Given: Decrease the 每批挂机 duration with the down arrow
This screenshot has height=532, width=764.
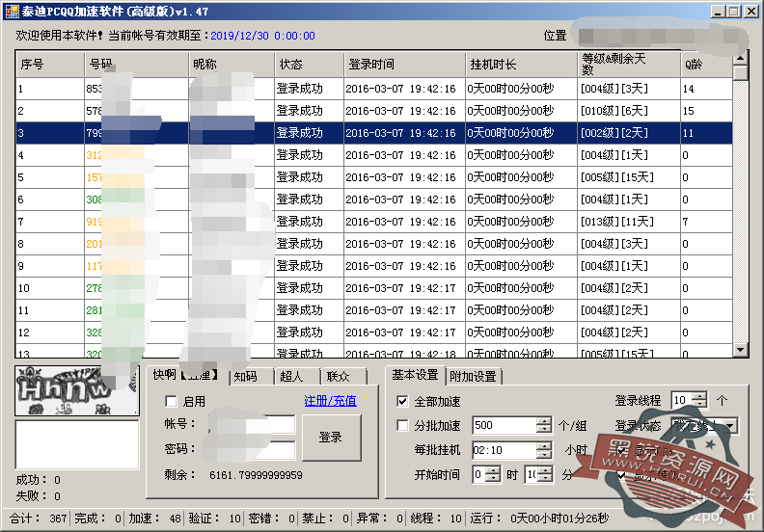Looking at the screenshot, I should tap(544, 454).
